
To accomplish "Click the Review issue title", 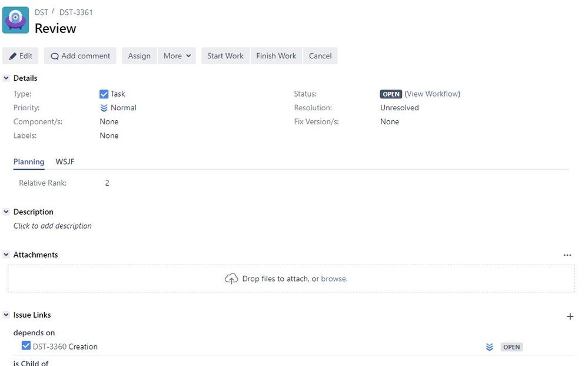I will [55, 28].
